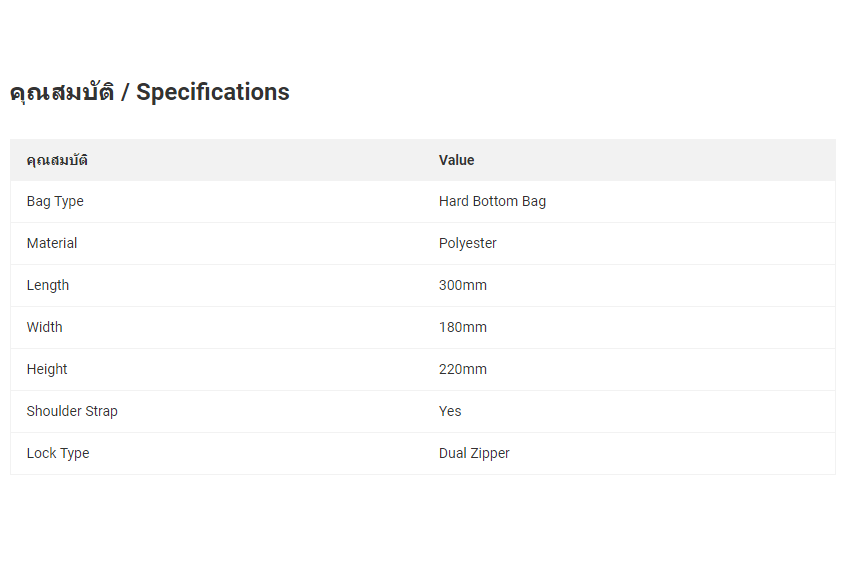Click the Dual Zipper value
This screenshot has width=849, height=562.
point(474,453)
